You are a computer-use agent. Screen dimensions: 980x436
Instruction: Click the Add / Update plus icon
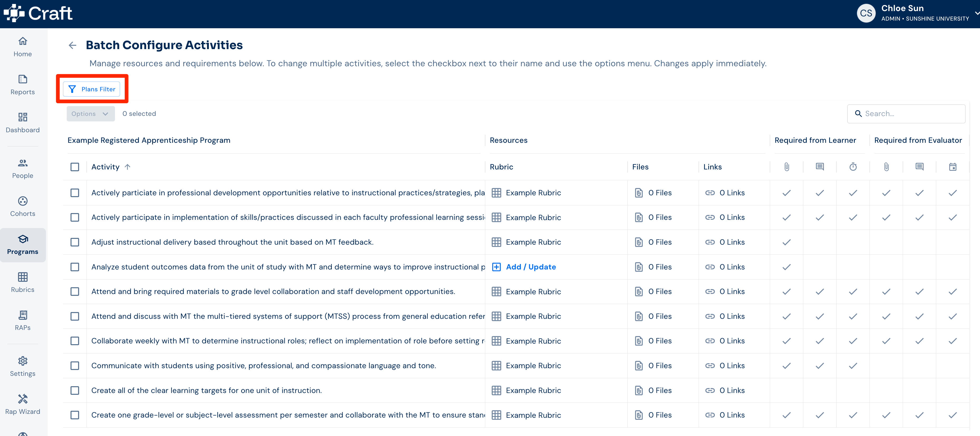496,267
